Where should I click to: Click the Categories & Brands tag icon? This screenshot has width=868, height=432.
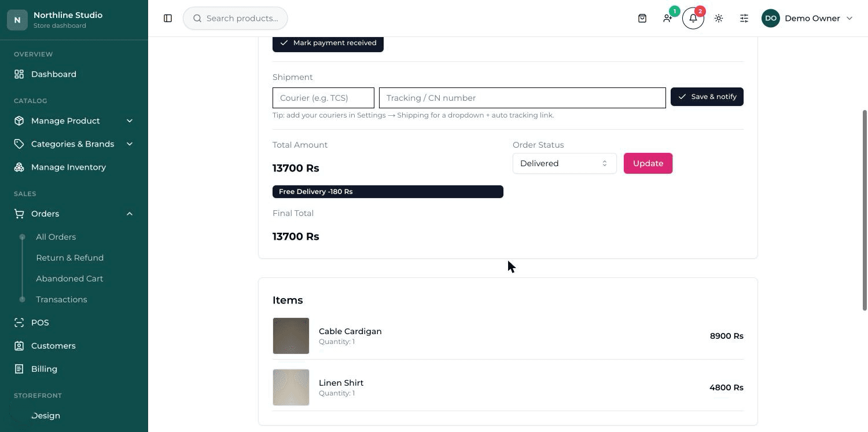click(19, 144)
